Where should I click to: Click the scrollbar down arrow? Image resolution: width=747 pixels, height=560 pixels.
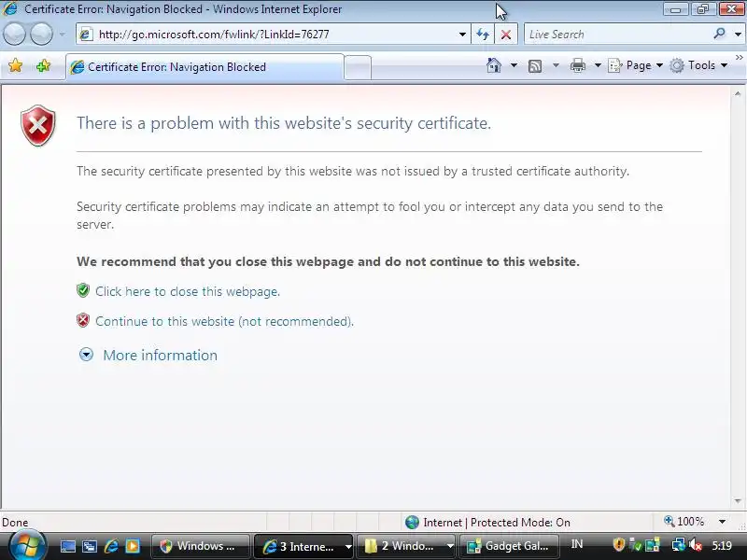click(x=738, y=501)
